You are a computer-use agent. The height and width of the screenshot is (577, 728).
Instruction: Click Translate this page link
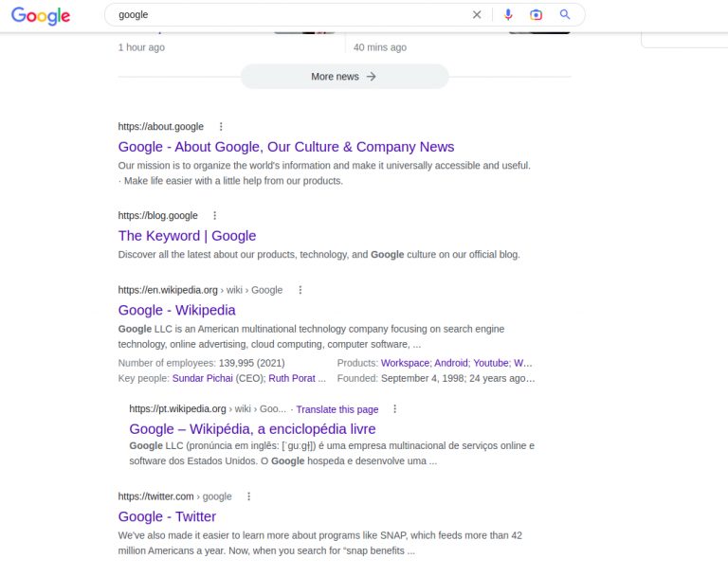pyautogui.click(x=337, y=409)
